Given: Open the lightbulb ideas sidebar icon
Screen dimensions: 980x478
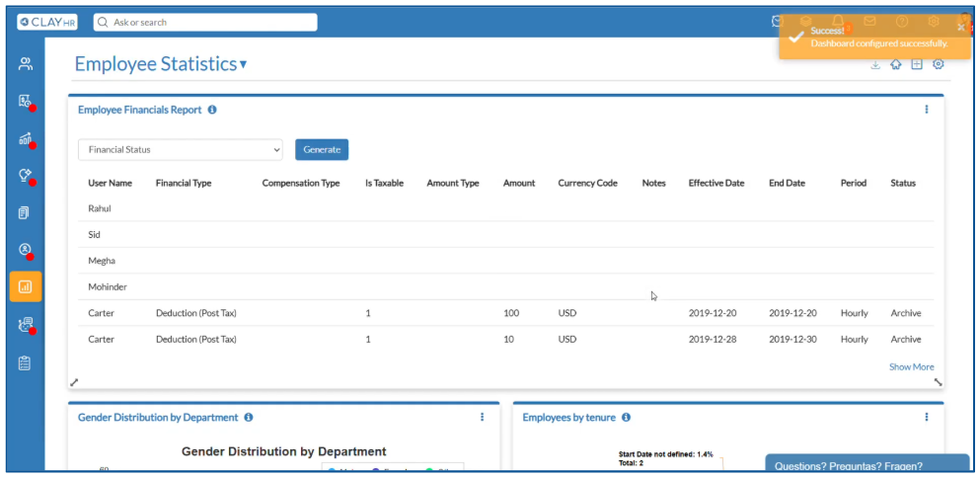Looking at the screenshot, I should pyautogui.click(x=25, y=176).
